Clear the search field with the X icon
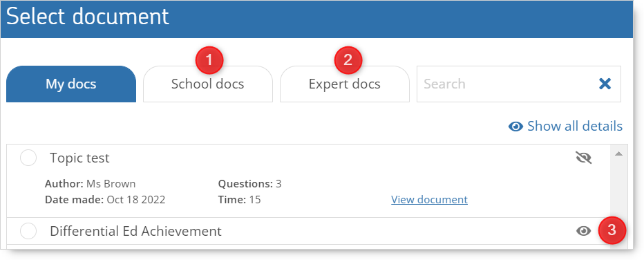This screenshot has width=644, height=260. (605, 84)
